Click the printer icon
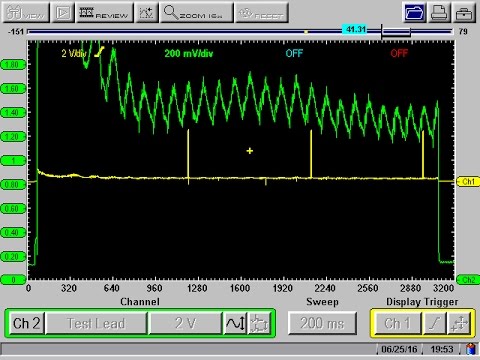The image size is (480, 360). (x=439, y=13)
